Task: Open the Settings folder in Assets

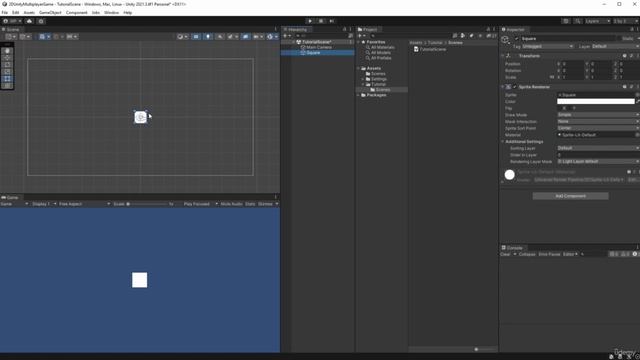Action: (378, 79)
